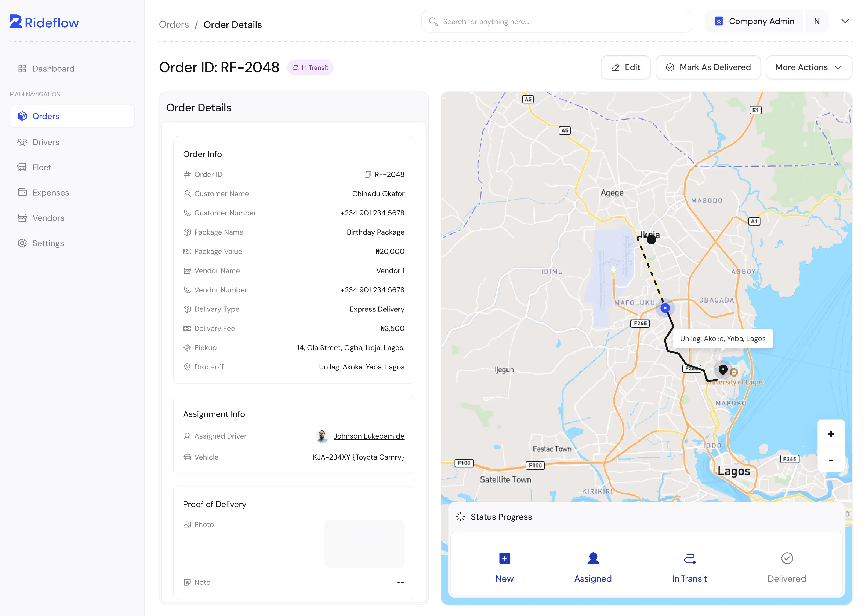The width and height of the screenshot is (867, 616).
Task: Open the account chevron dropdown top right
Action: pos(845,21)
